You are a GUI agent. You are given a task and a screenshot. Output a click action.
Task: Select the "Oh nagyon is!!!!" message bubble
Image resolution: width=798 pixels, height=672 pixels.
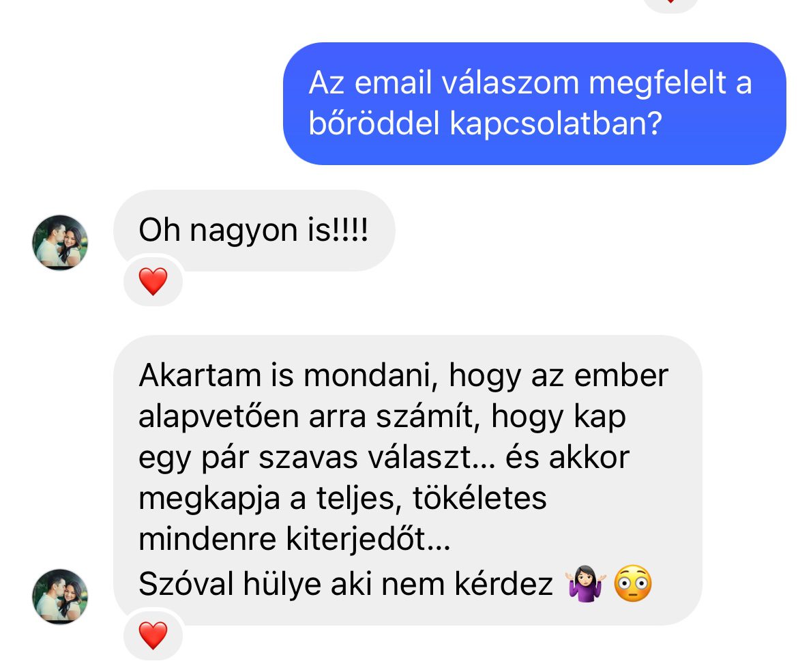[254, 230]
